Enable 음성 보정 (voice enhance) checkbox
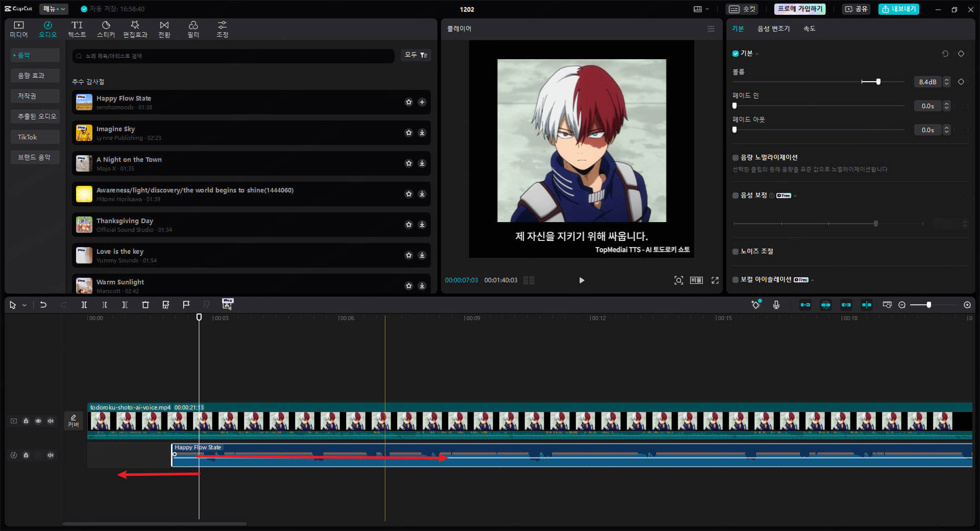The height and width of the screenshot is (531, 980). tap(736, 196)
